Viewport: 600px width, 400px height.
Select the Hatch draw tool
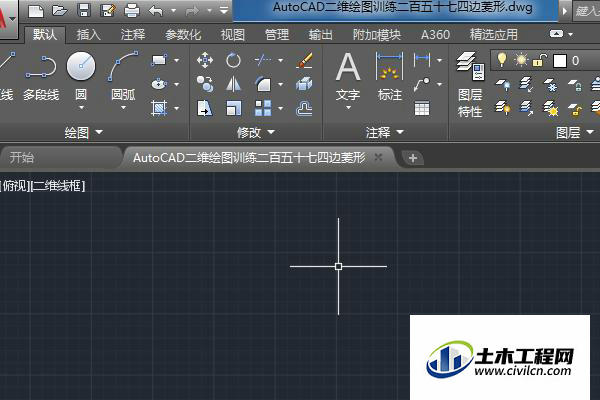[159, 108]
